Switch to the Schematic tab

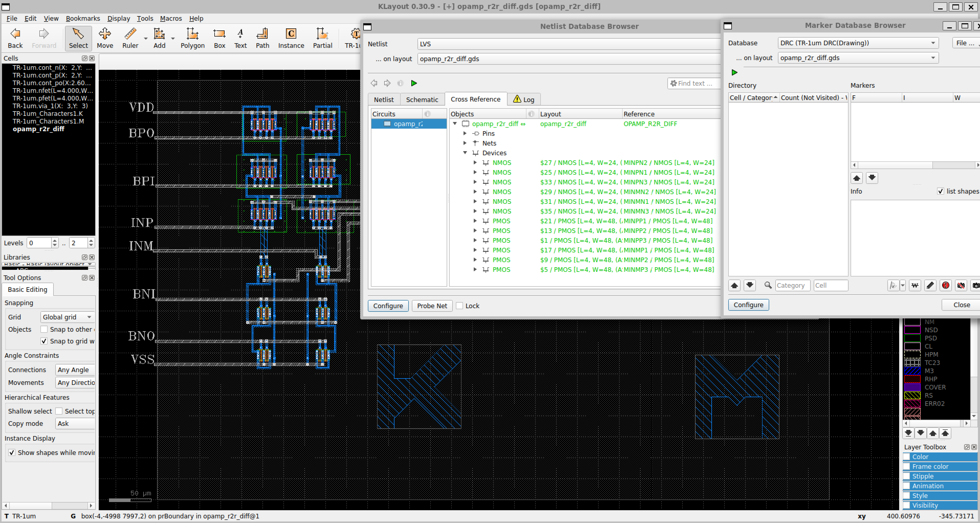[x=422, y=99]
